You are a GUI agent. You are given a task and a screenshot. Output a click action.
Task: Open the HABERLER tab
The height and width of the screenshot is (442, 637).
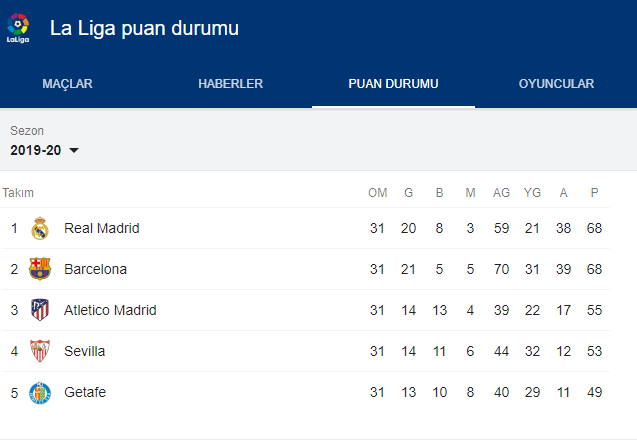tap(231, 84)
